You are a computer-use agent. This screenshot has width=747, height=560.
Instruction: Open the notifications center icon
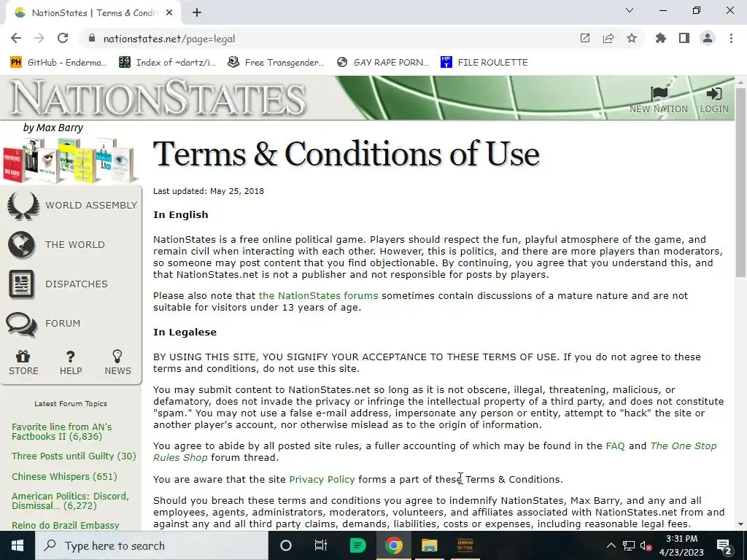[x=724, y=545]
